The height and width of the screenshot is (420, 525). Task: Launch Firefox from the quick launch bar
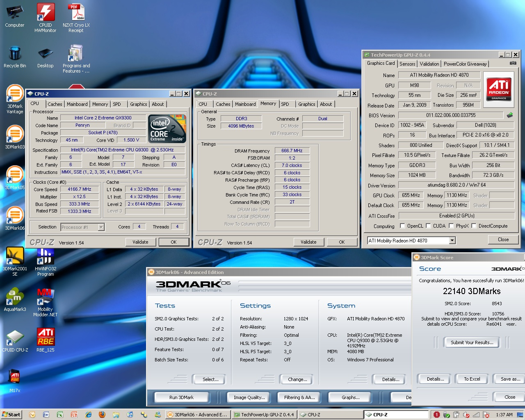pos(102,415)
